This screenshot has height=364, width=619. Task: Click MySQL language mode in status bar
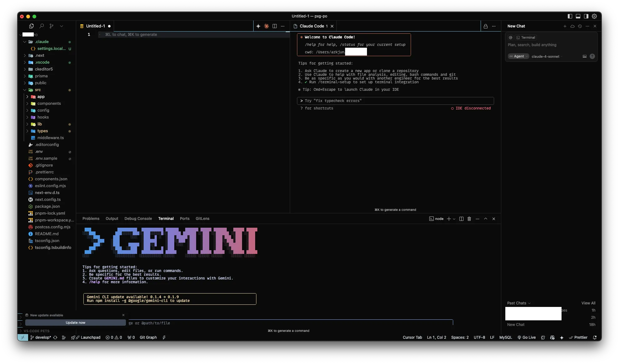point(506,337)
